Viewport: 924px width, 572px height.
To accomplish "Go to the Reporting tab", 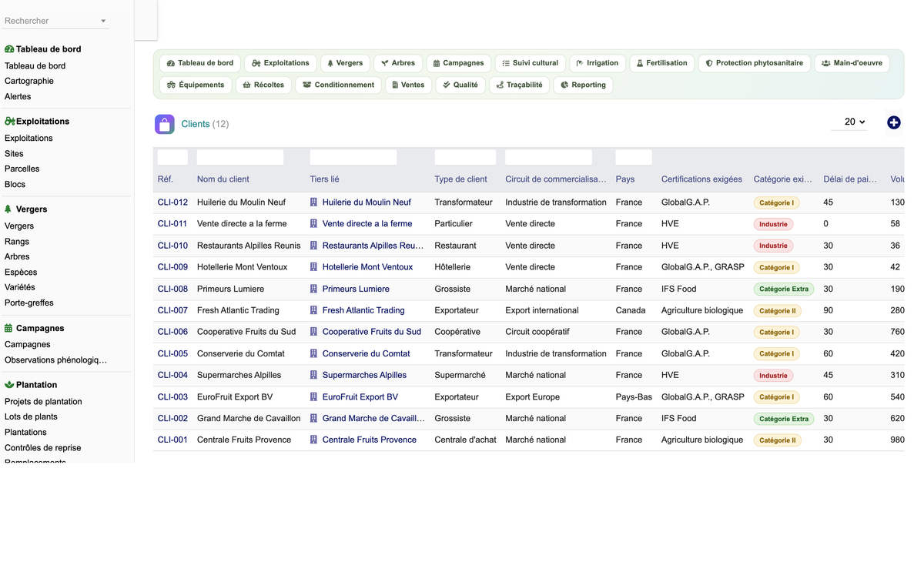I will click(584, 85).
